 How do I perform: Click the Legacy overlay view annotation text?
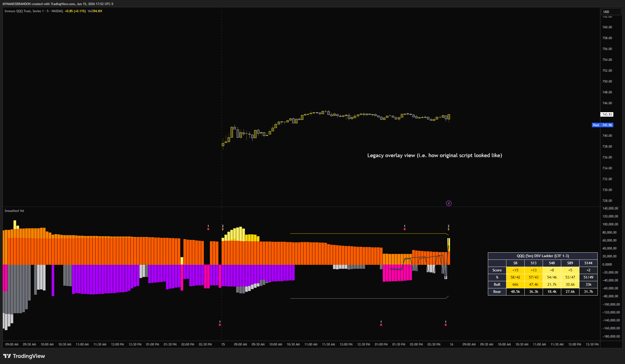point(435,155)
